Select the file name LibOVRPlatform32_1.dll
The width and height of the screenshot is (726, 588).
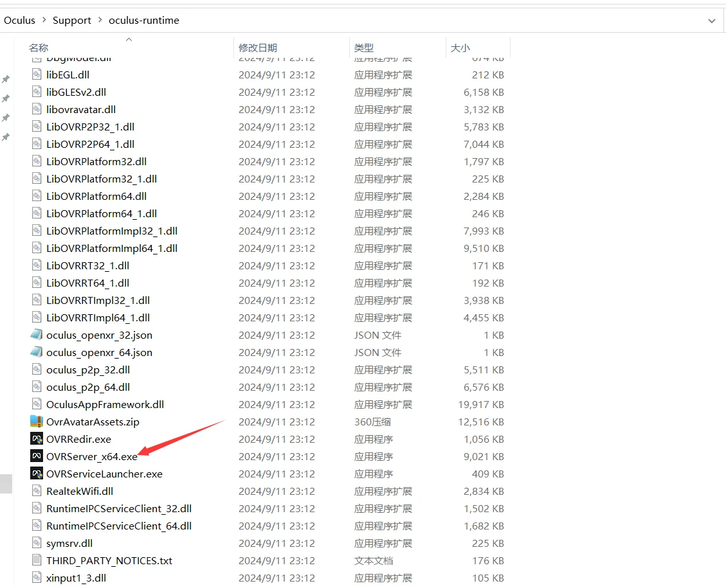point(102,179)
